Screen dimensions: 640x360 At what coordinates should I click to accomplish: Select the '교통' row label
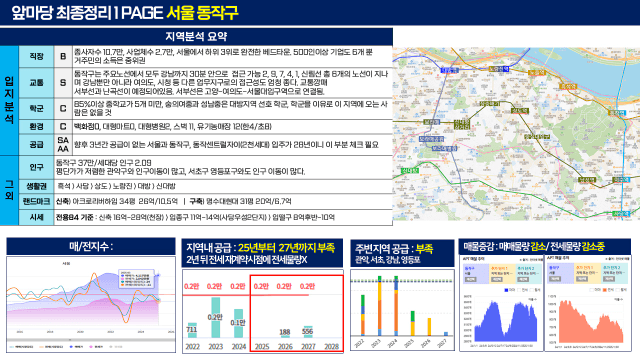pos(36,82)
